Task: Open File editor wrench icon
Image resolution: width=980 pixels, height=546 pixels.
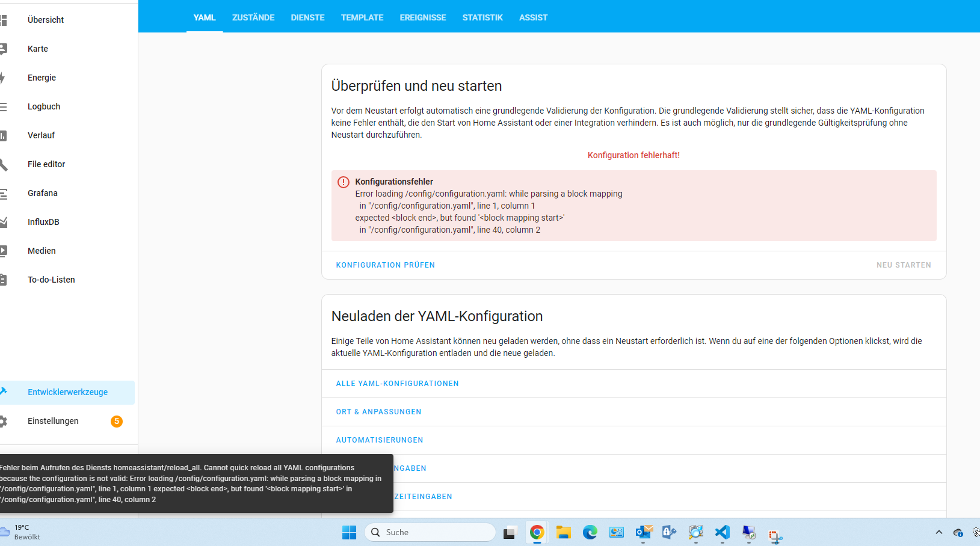Action: 3,164
